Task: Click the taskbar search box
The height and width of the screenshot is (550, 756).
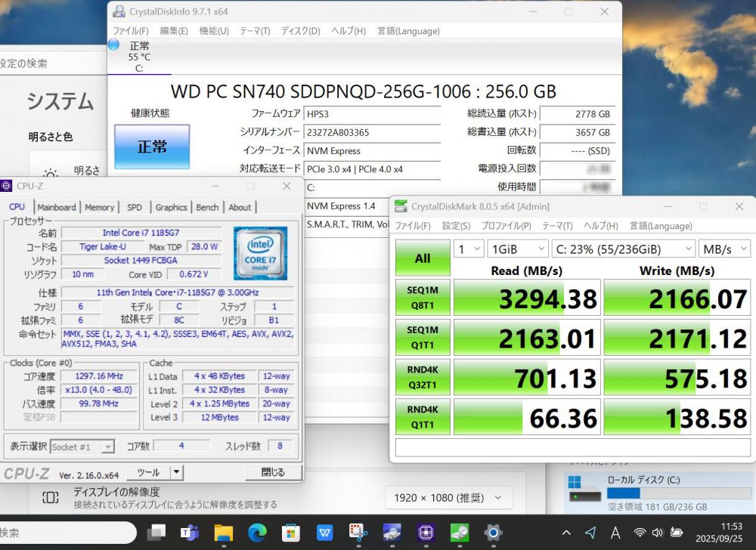Action: coord(67,533)
